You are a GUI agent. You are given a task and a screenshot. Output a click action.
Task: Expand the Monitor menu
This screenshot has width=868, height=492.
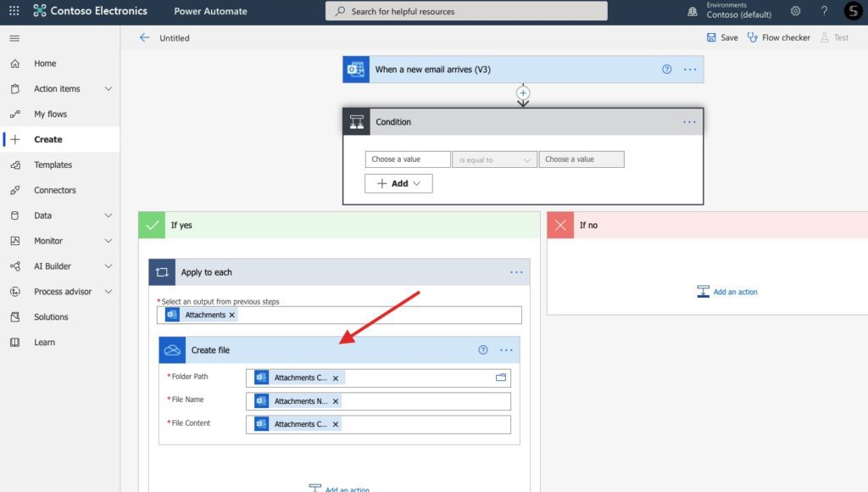tap(108, 241)
